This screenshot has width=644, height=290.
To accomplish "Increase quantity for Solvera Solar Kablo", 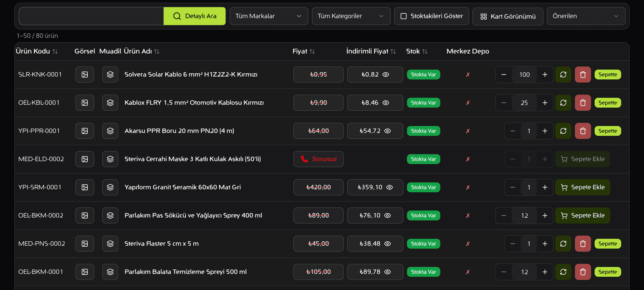I will 545,74.
